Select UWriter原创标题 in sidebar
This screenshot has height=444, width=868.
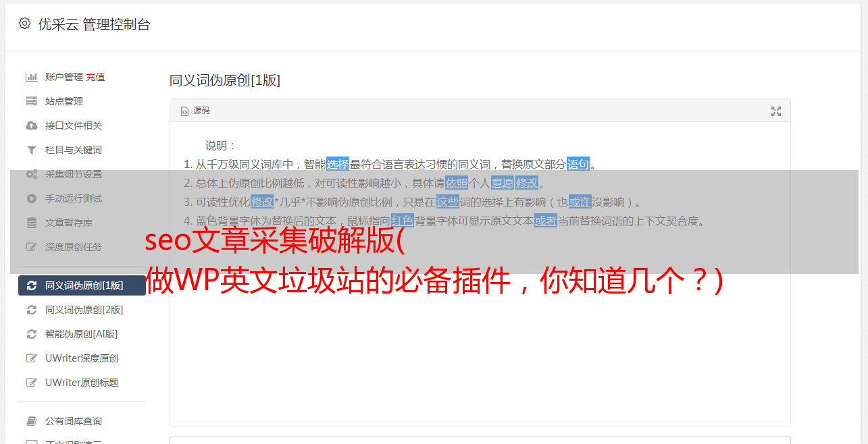[x=82, y=383]
